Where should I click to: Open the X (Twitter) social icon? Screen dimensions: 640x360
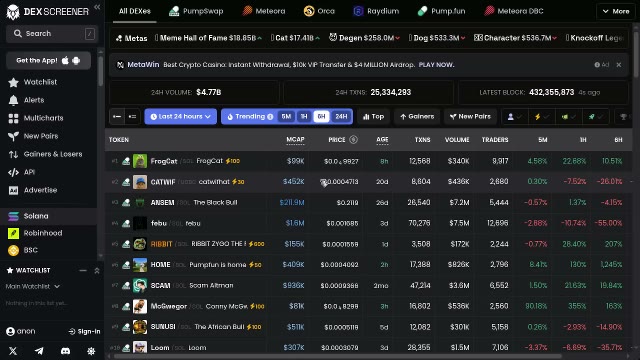[13, 351]
